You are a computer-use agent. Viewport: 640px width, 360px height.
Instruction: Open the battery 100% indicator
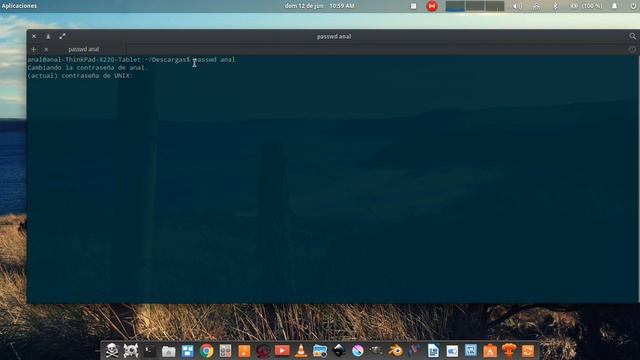pyautogui.click(x=586, y=6)
